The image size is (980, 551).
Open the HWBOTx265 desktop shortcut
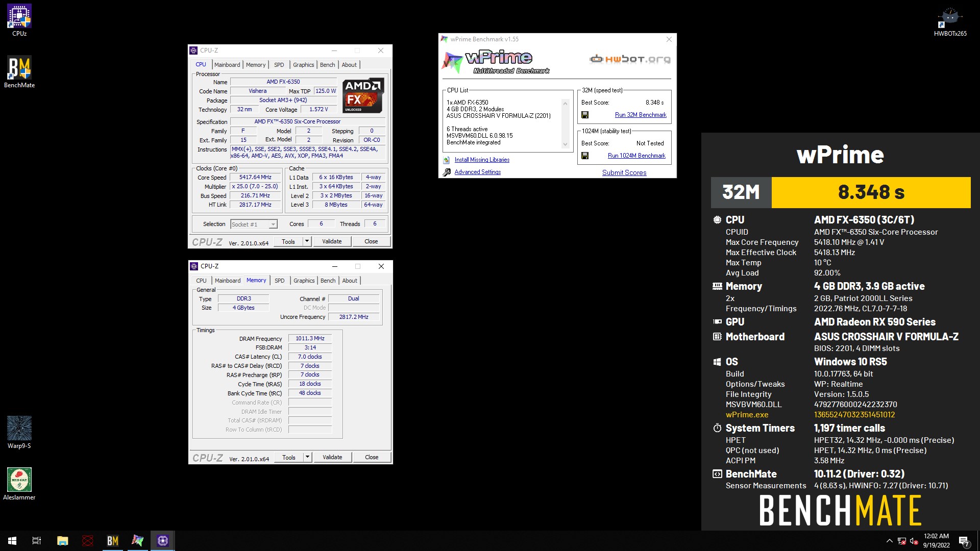pyautogui.click(x=950, y=20)
